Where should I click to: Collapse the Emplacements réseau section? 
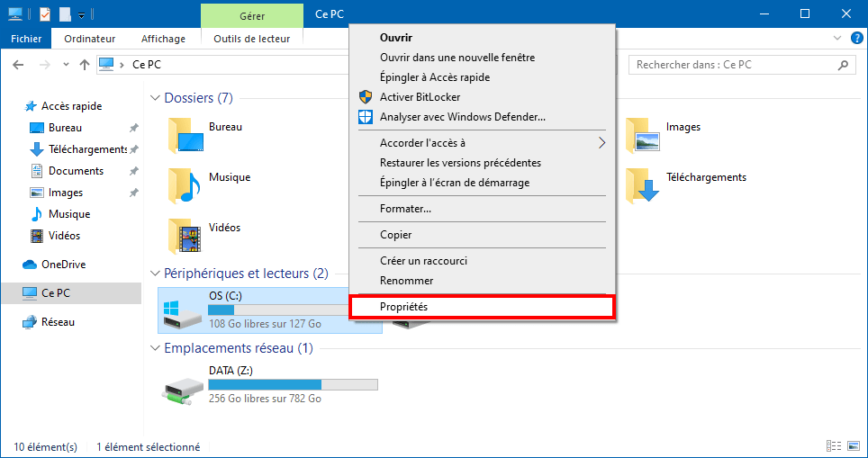pyautogui.click(x=153, y=348)
